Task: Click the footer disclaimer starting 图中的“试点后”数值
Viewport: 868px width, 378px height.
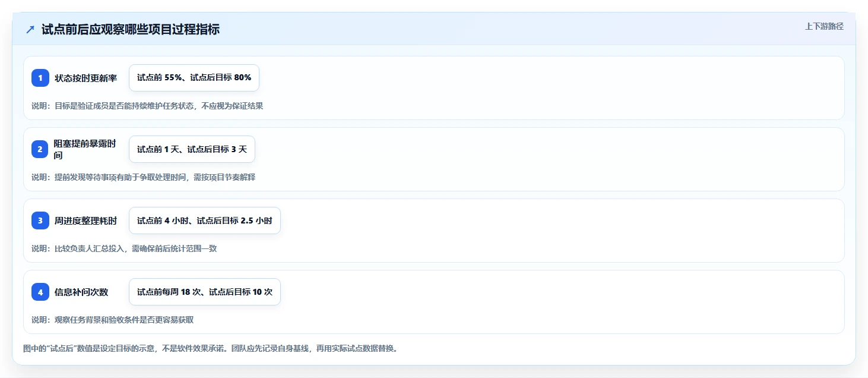Action: 211,348
